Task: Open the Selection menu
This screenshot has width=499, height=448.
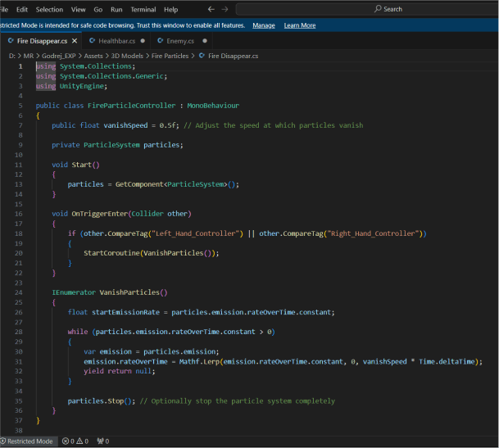Action: pyautogui.click(x=49, y=9)
